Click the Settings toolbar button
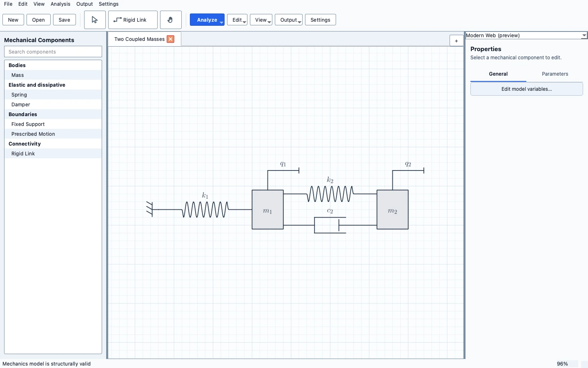Screen dimensions: 588x368 tap(321, 20)
